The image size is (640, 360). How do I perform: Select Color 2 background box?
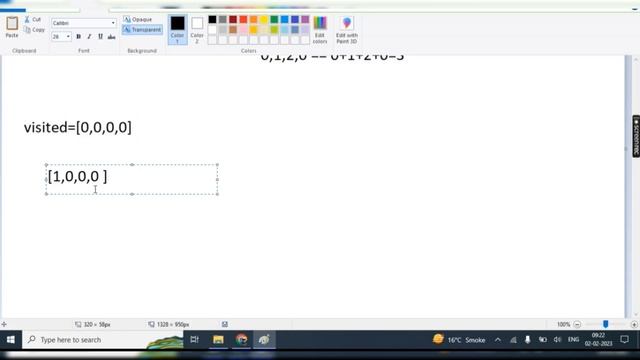pos(197,30)
